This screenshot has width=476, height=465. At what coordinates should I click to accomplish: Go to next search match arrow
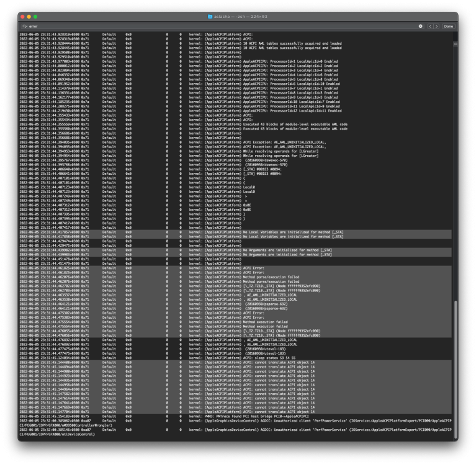436,27
